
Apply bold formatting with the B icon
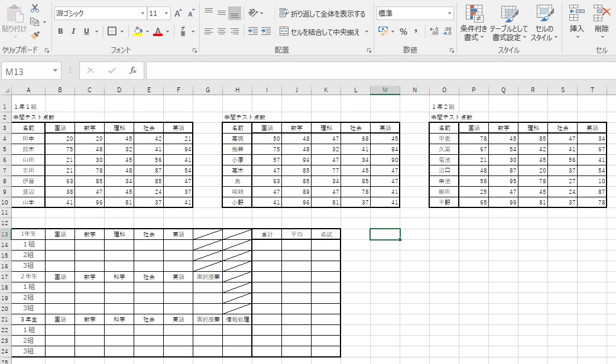[x=61, y=31]
